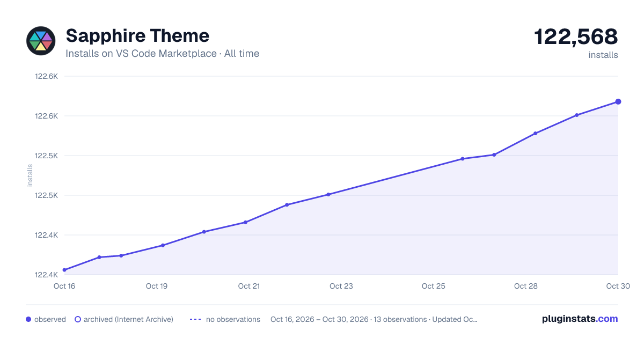Click the Oct 23 axis label
This screenshot has height=338, width=644.
pos(341,286)
